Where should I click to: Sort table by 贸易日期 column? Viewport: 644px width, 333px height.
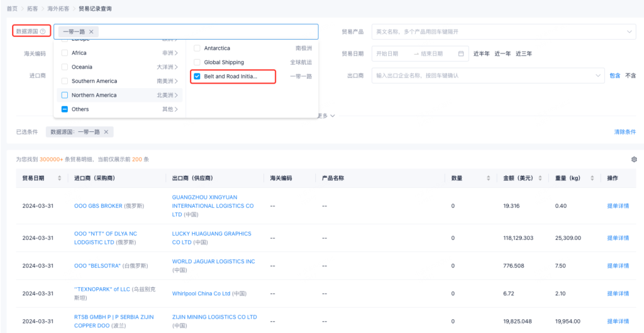pyautogui.click(x=60, y=178)
